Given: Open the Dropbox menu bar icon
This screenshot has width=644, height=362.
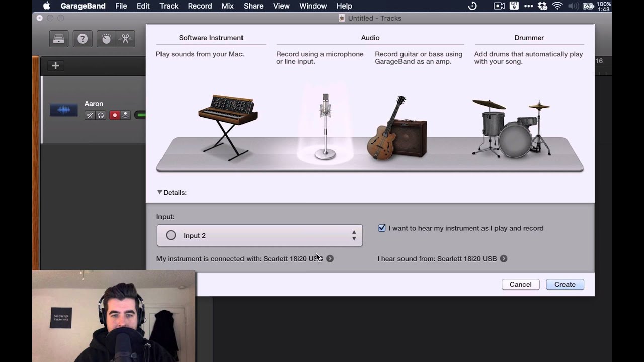Looking at the screenshot, I should click(543, 6).
